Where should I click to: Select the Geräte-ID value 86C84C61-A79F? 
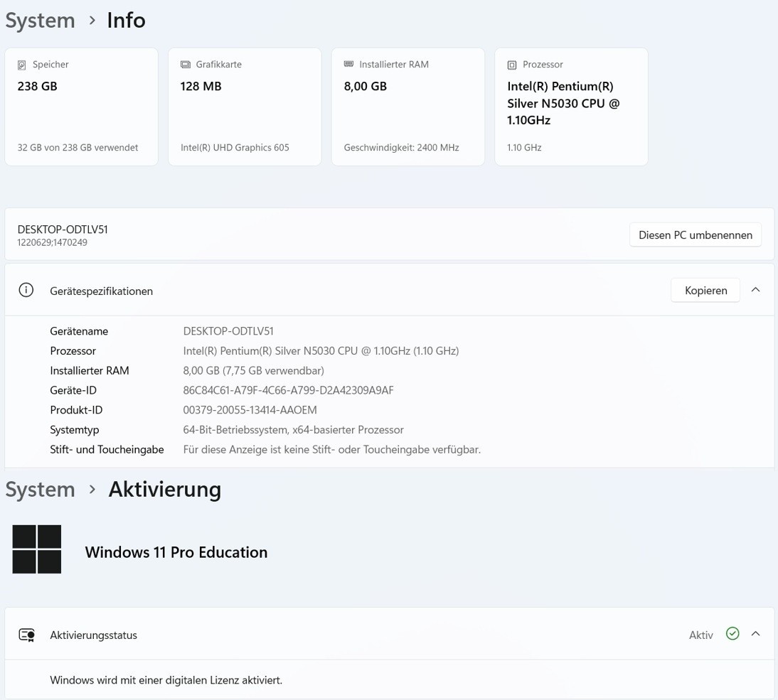pyautogui.click(x=288, y=390)
